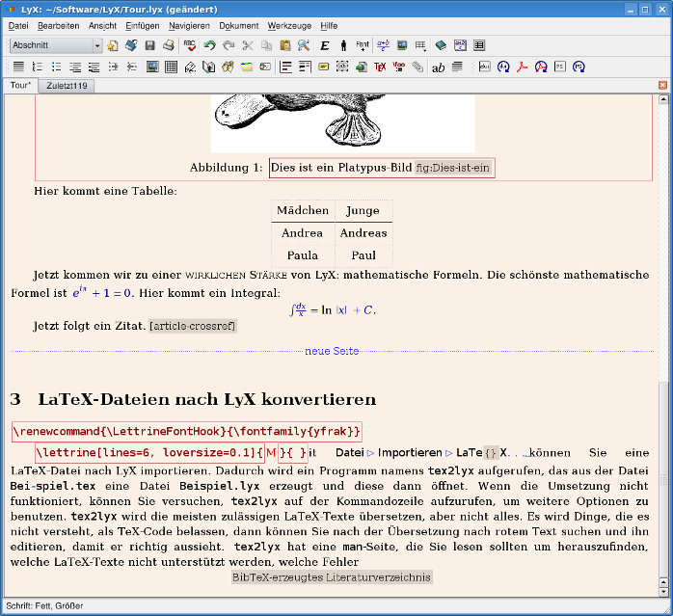Image resolution: width=673 pixels, height=616 pixels.
Task: Insert a math formula (a+b/c icon)
Action: [x=383, y=45]
